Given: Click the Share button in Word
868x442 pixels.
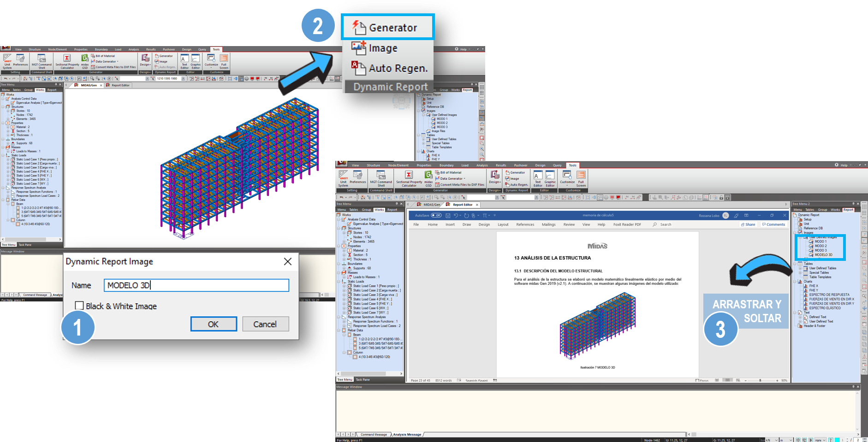Looking at the screenshot, I should 748,224.
